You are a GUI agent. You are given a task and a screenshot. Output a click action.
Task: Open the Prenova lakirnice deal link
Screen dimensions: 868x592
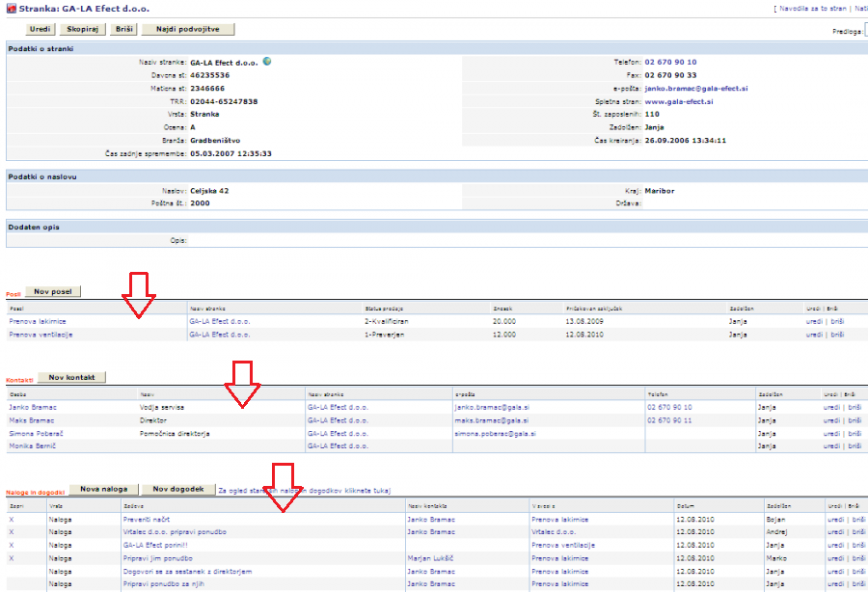tap(38, 321)
